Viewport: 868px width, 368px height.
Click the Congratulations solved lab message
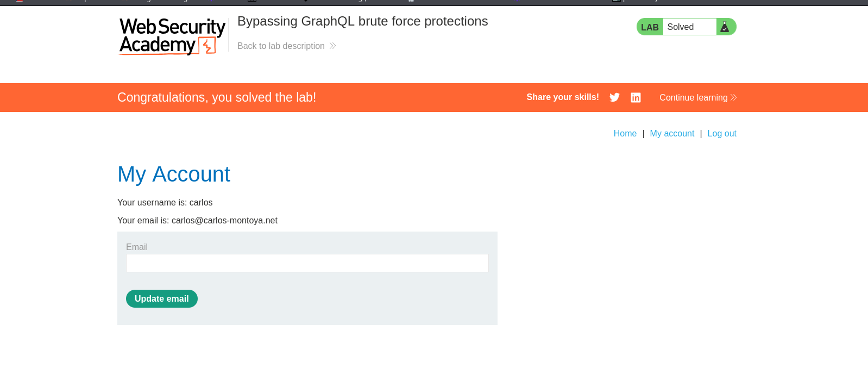(x=217, y=97)
